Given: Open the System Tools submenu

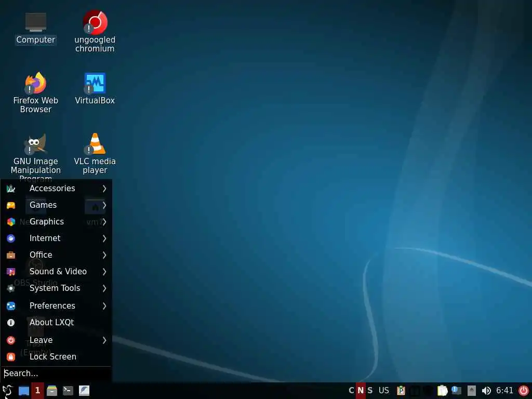Looking at the screenshot, I should (56, 288).
